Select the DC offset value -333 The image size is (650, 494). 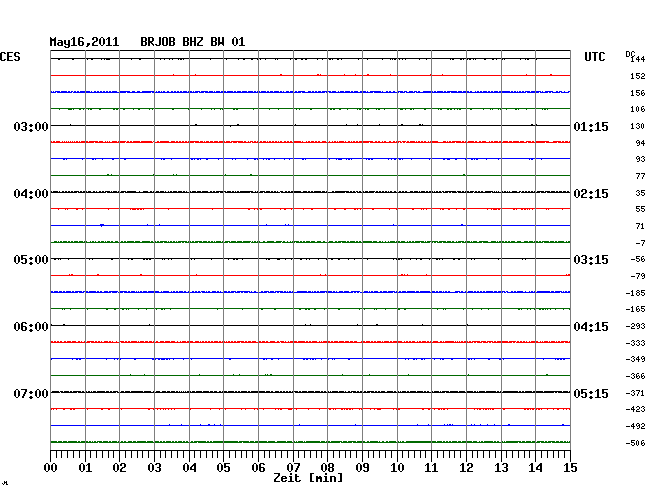click(635, 343)
